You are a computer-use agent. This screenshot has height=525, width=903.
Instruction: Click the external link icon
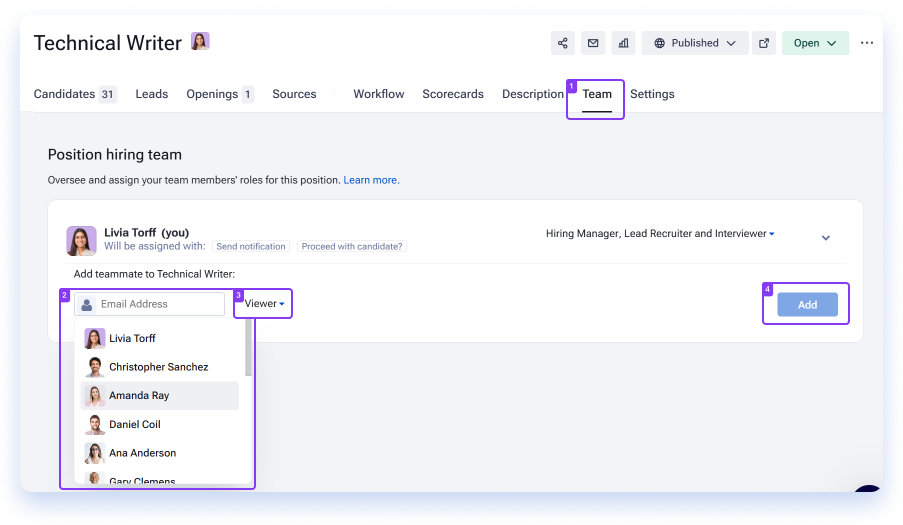(x=764, y=43)
